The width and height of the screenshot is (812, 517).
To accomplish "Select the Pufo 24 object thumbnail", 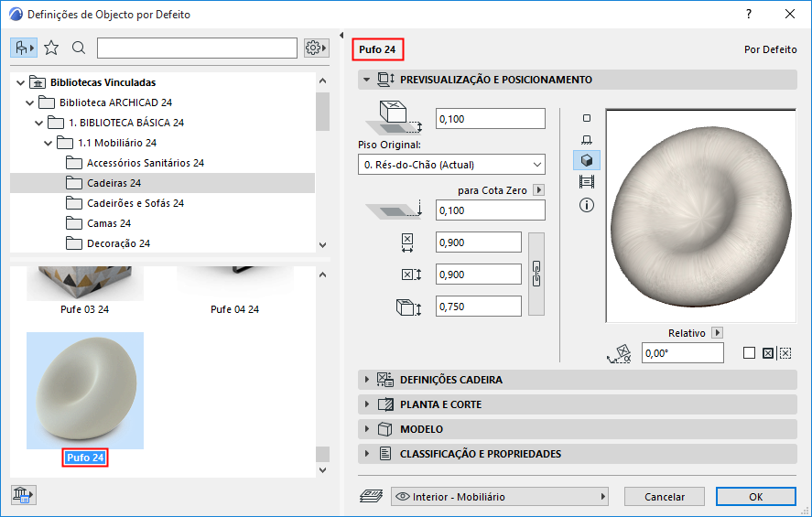I will pos(85,391).
